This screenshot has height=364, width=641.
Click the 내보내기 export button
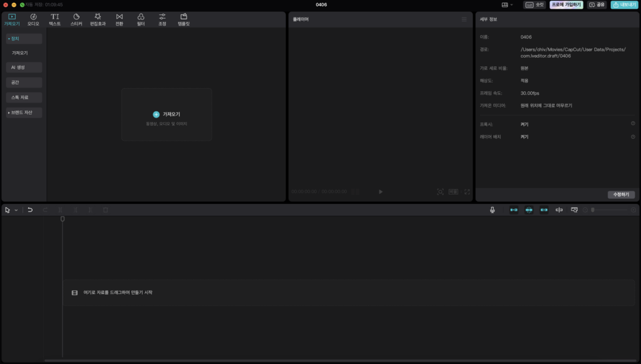pos(624,4)
